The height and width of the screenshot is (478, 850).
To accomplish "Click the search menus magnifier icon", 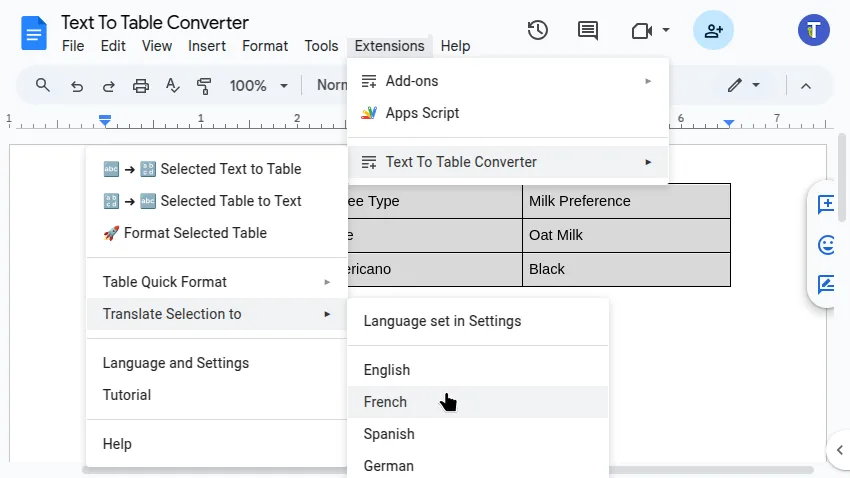I will pyautogui.click(x=43, y=86).
